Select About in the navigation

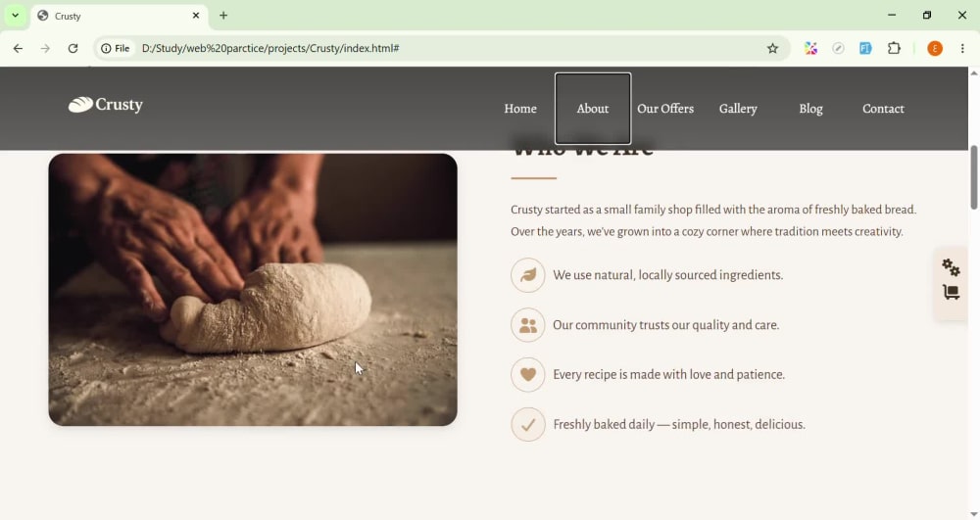click(593, 109)
